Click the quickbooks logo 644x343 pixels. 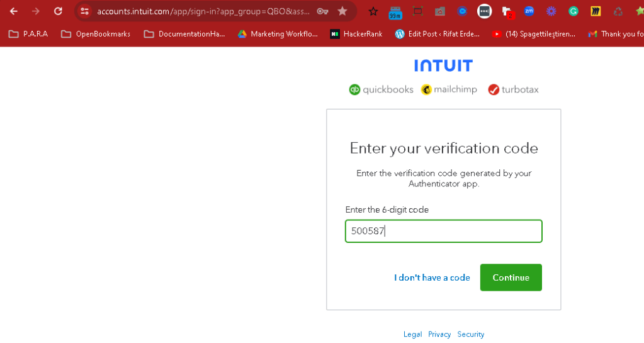coord(381,89)
